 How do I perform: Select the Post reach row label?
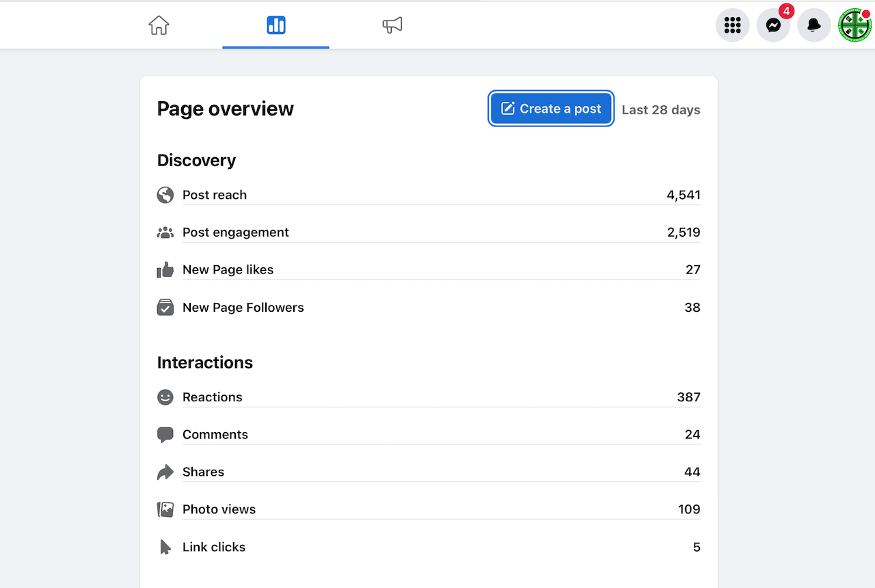point(215,195)
